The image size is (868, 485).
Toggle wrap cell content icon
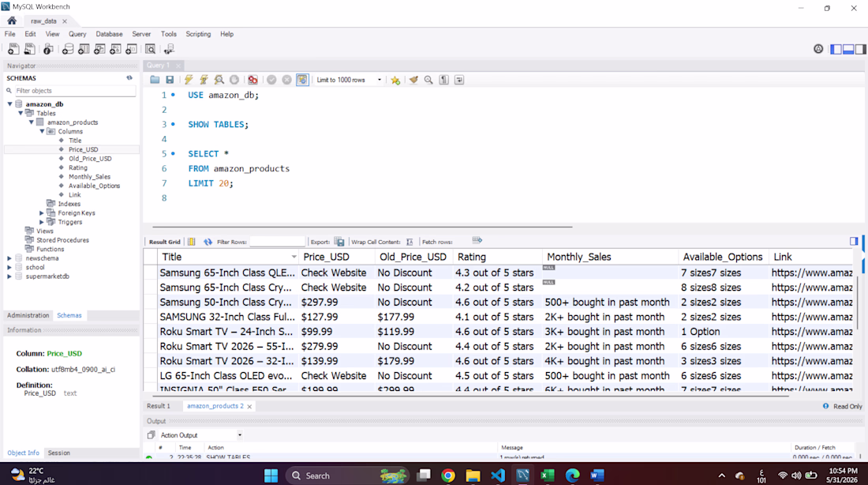(410, 242)
